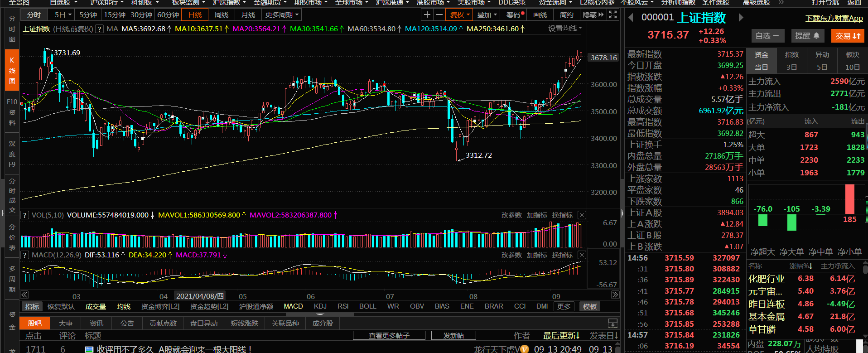Open the 更多 indicators list
868x353 pixels.
pyautogui.click(x=564, y=307)
